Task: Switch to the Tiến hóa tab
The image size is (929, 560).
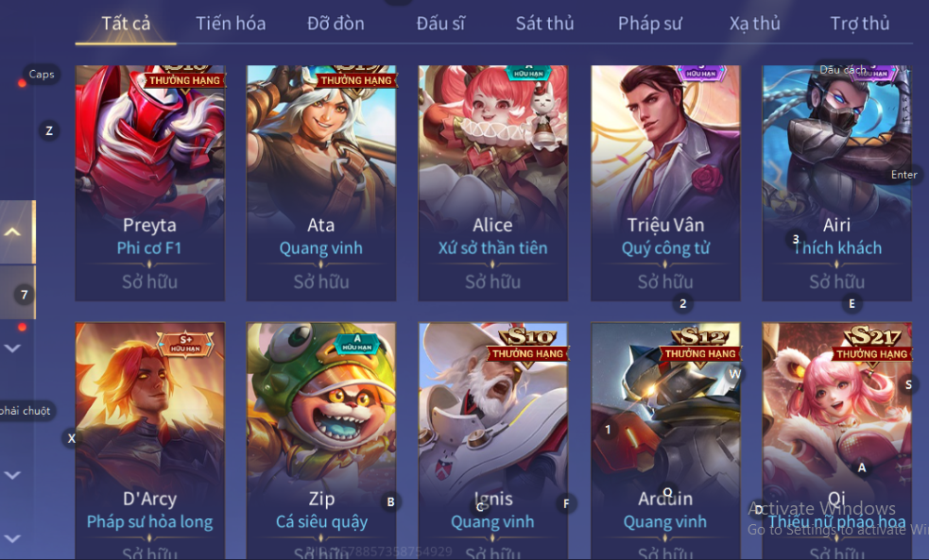Action: click(x=231, y=24)
